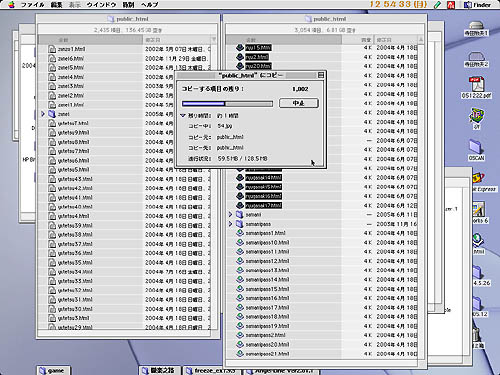This screenshot has height=375, width=500.
Task: Expand the samaripass folder in right window
Action: [x=230, y=224]
